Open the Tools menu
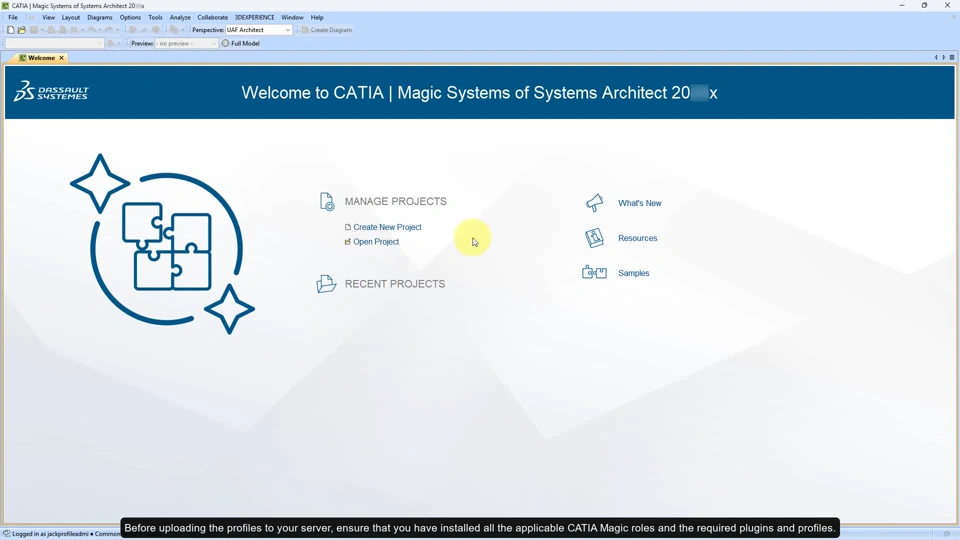 pos(156,18)
